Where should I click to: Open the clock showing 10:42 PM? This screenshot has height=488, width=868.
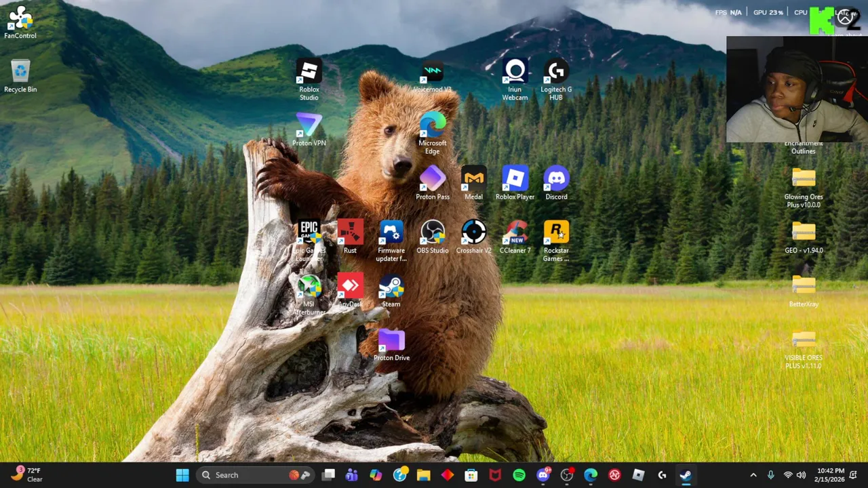pos(831,475)
